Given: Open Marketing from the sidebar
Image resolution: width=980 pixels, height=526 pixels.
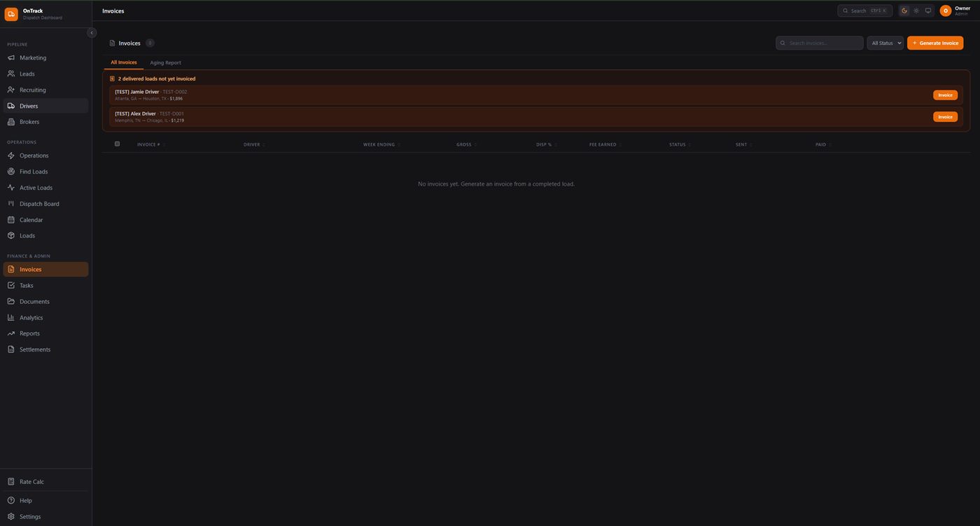Looking at the screenshot, I should tap(45, 57).
